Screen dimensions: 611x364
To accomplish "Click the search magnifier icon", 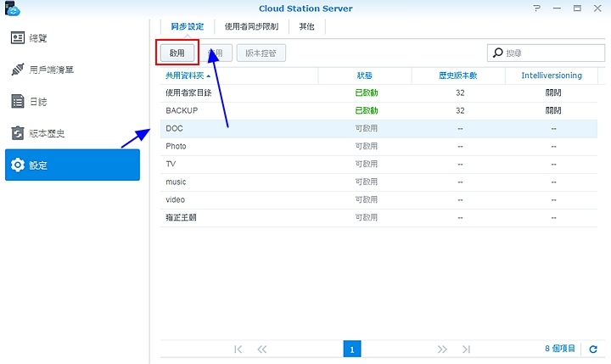I will 497,53.
